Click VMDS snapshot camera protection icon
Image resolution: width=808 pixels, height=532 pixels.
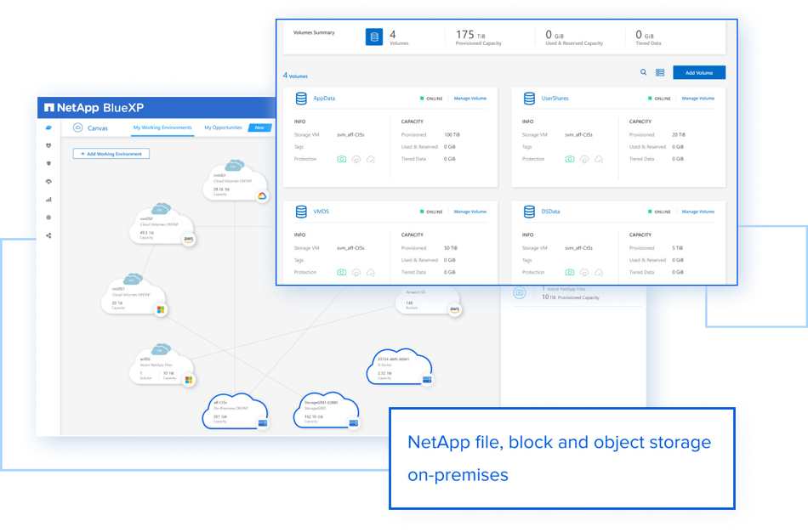tap(342, 273)
